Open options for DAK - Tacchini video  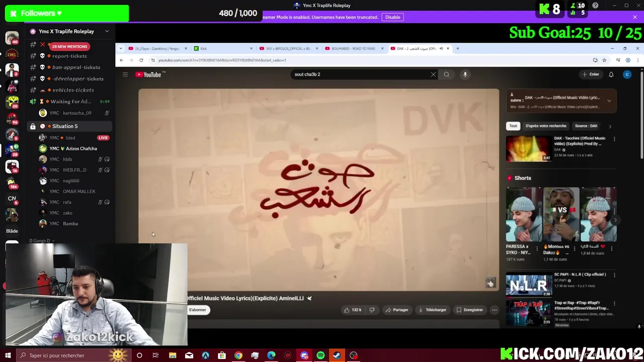pyautogui.click(x=614, y=139)
